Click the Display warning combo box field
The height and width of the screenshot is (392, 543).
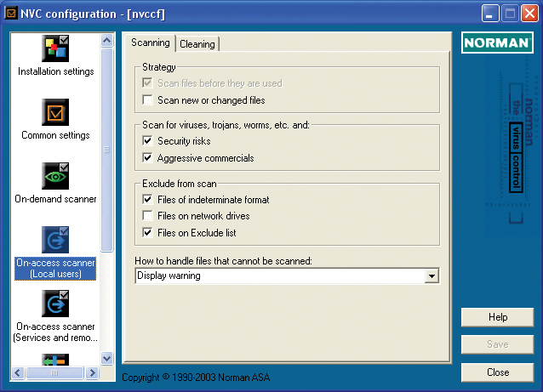point(287,276)
